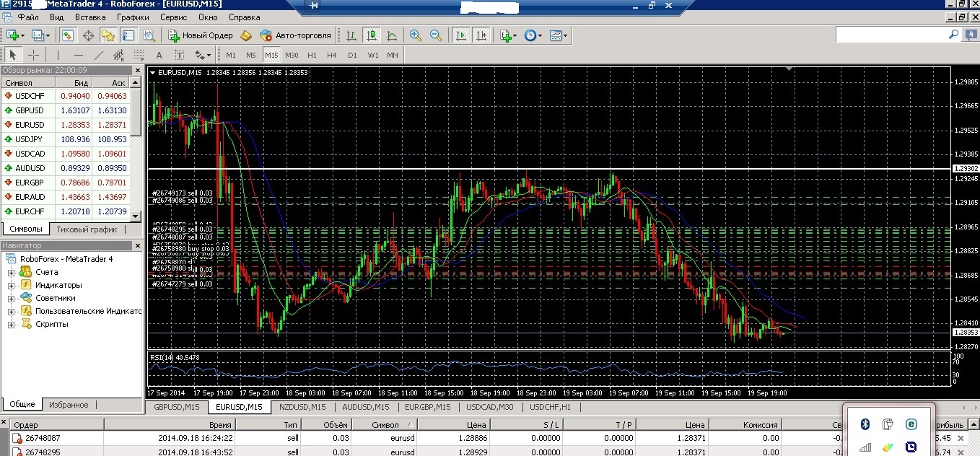Select the Fibonacci retracement tool

tap(139, 55)
